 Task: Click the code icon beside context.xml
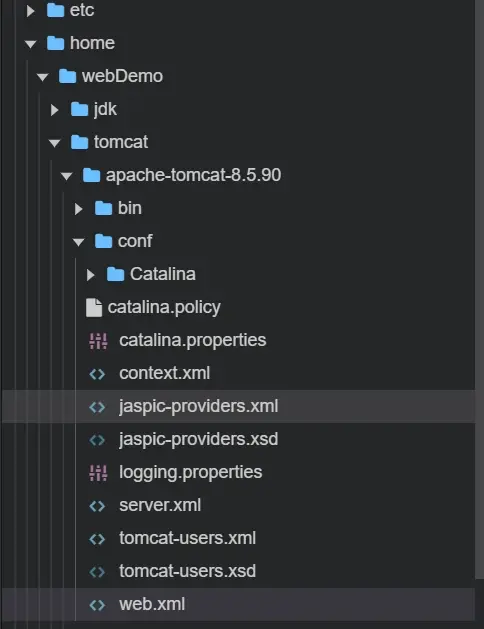tap(97, 374)
